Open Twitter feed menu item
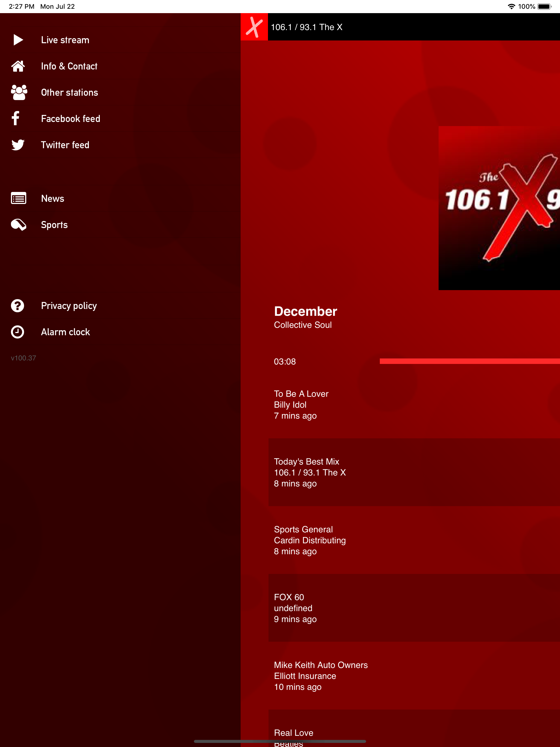Viewport: 560px width, 747px height. [120, 145]
